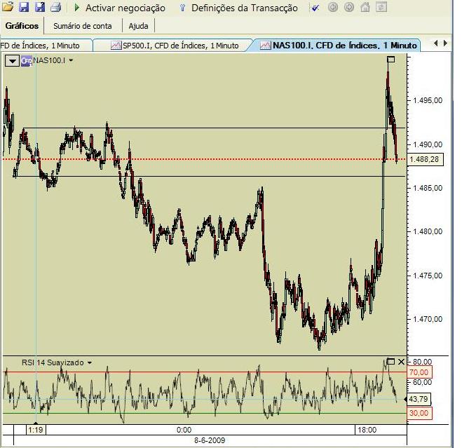Switch to the Gráficos tab

22,26
